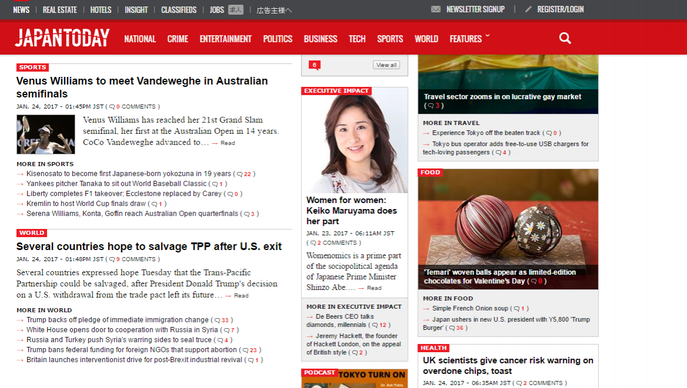Open Real Estate in top bar
Screen dimensions: 687x388
click(x=60, y=10)
